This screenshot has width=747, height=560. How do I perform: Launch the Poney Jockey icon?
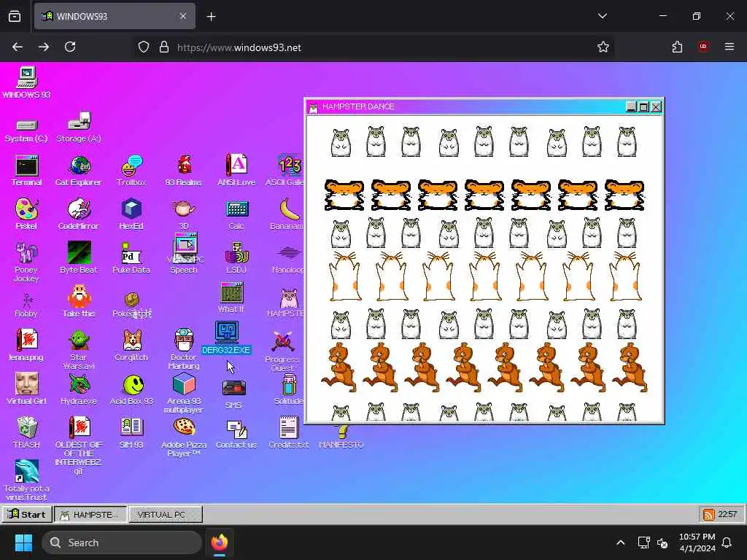click(x=26, y=262)
